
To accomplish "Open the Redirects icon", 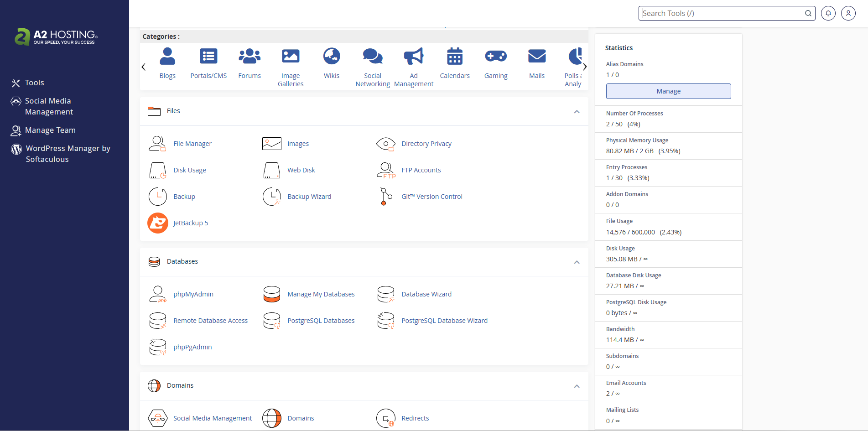I will click(x=386, y=418).
